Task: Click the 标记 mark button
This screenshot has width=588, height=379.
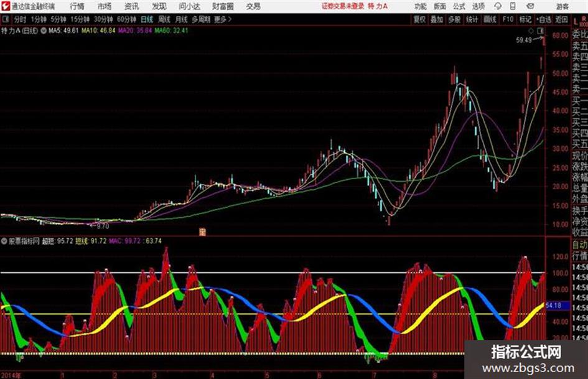Action: (526, 19)
